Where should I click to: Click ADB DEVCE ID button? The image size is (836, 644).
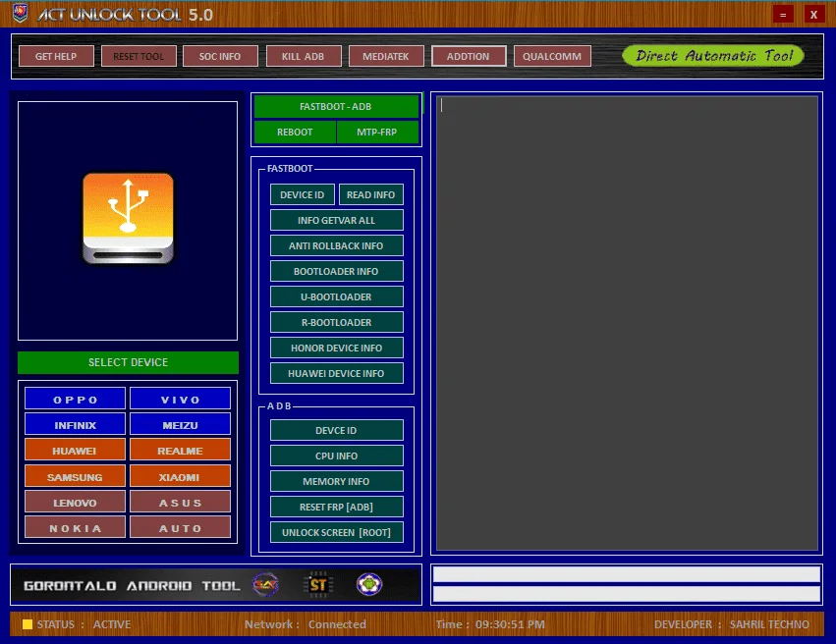click(336, 430)
